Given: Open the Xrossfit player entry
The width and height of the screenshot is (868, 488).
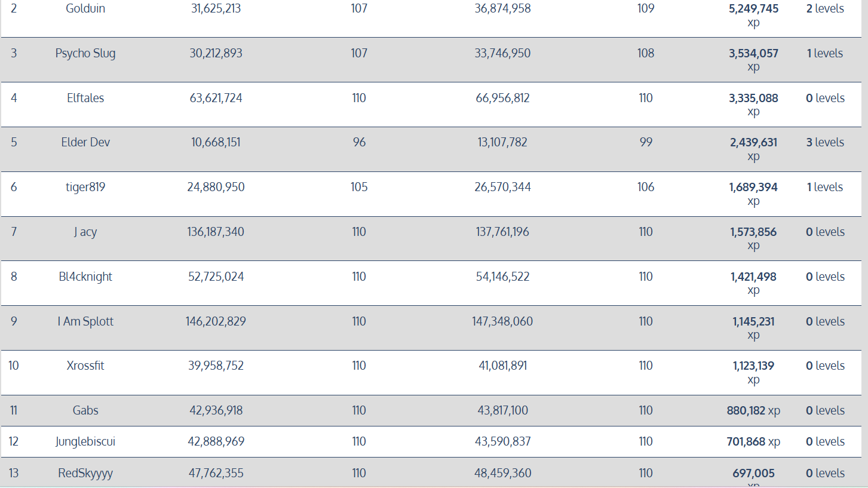Looking at the screenshot, I should tap(85, 366).
